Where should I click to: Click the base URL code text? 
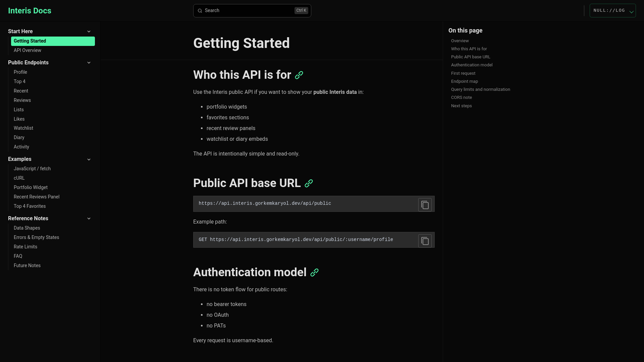pos(265,203)
